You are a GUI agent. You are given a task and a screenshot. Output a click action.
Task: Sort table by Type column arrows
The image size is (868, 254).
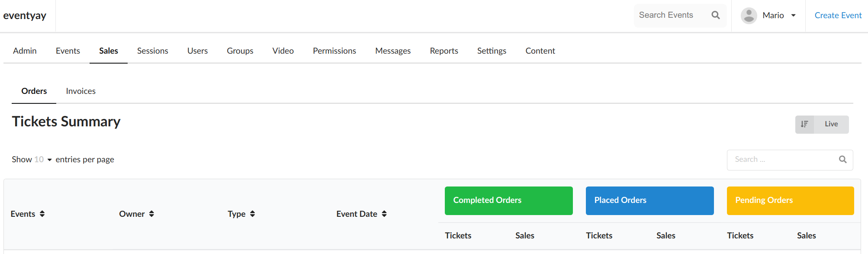pyautogui.click(x=252, y=214)
